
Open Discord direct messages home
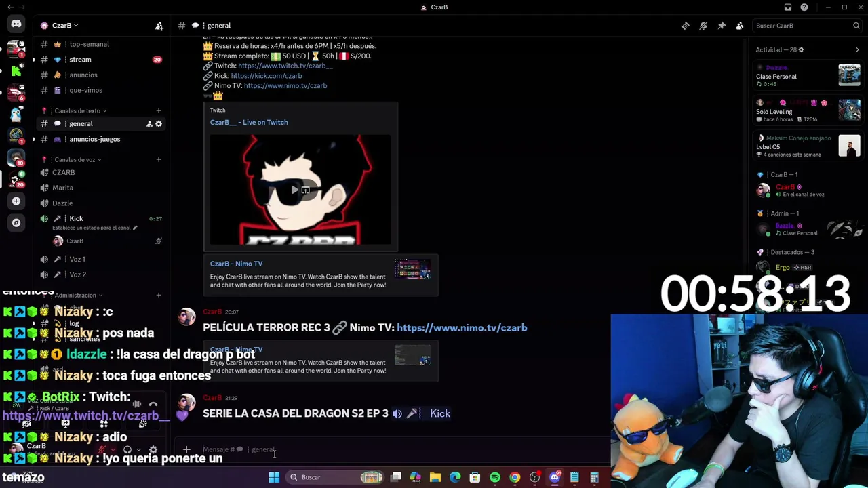(x=16, y=24)
